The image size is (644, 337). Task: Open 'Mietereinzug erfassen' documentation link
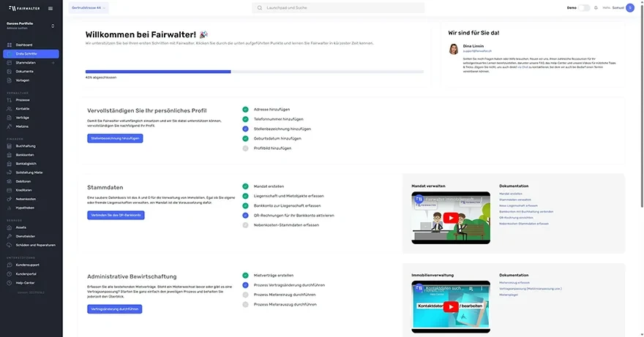pos(514,283)
